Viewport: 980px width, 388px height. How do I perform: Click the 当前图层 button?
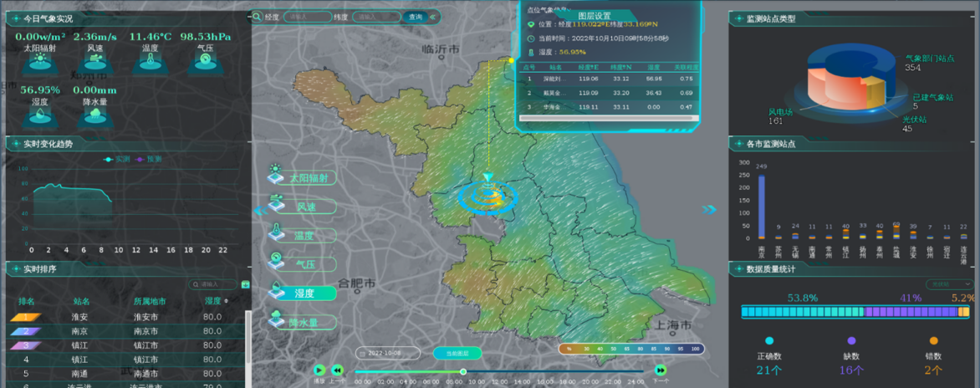[x=457, y=353]
